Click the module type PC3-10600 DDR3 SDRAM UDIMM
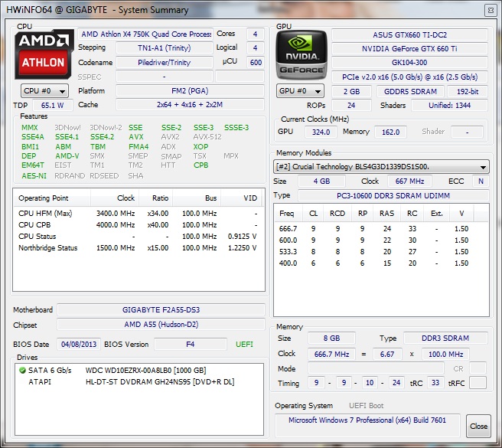 [x=393, y=196]
